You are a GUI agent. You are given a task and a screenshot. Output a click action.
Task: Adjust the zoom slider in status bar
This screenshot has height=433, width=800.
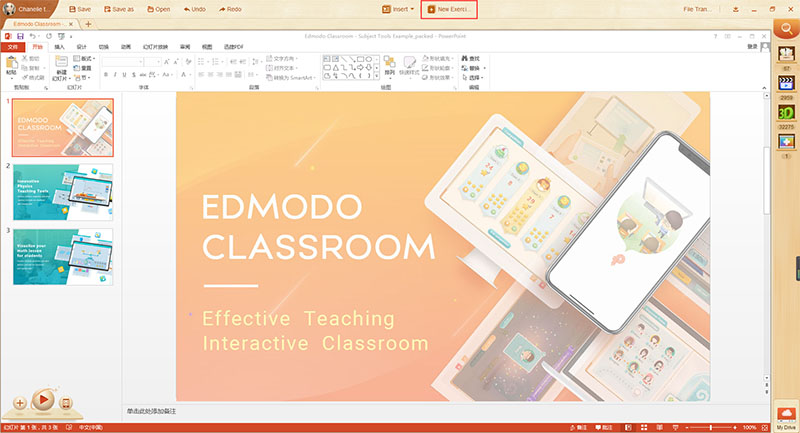click(x=711, y=427)
